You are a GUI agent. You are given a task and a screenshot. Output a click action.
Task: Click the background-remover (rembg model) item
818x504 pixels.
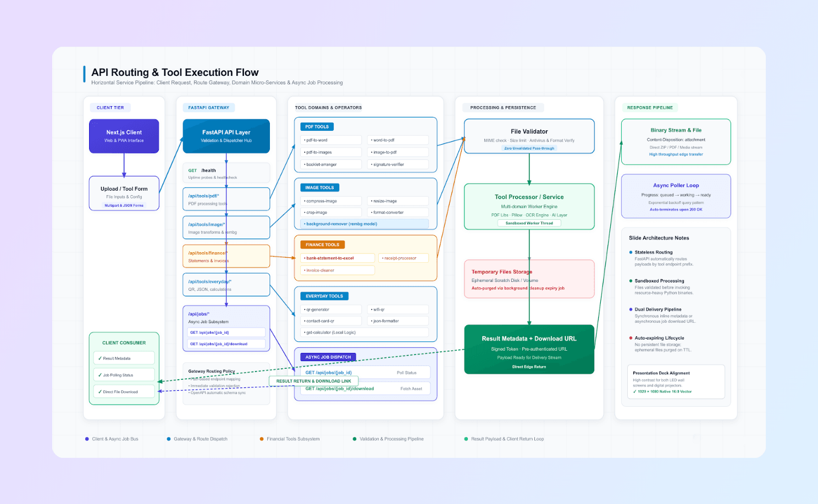364,224
